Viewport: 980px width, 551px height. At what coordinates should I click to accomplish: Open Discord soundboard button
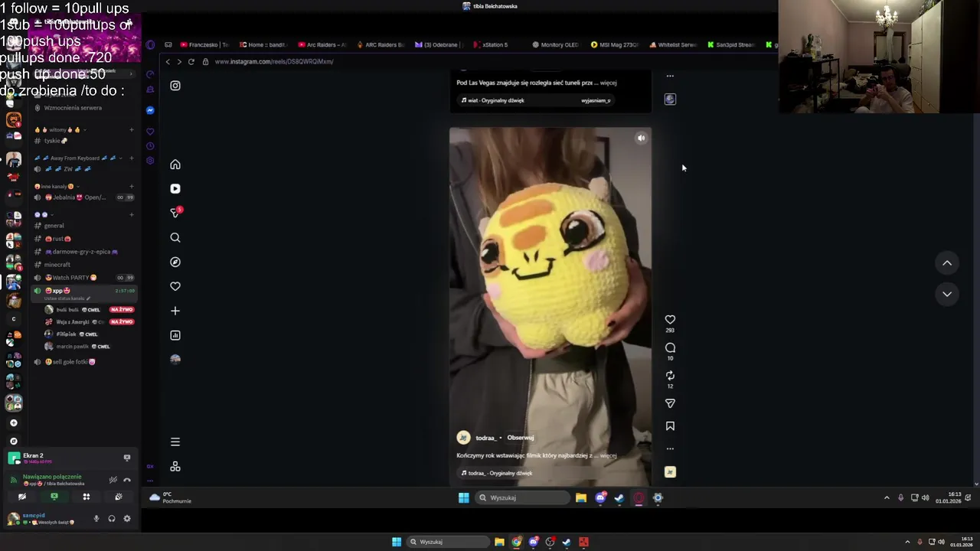[x=118, y=497]
